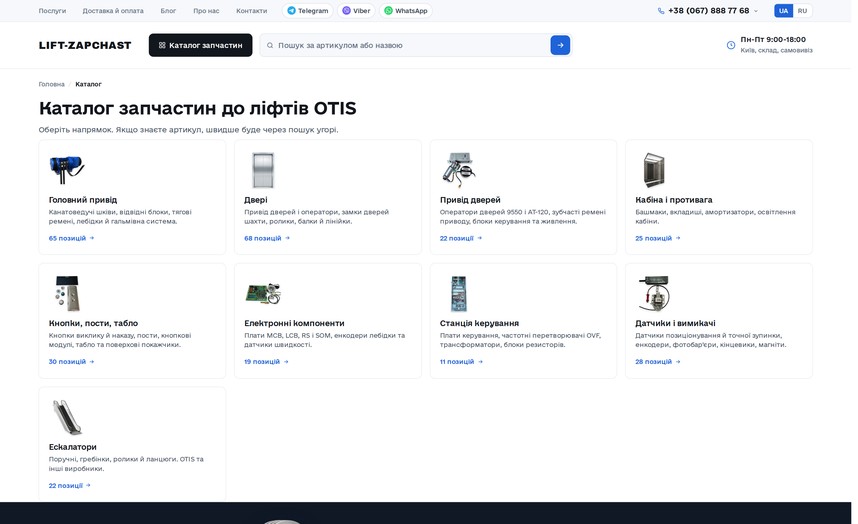Click arrow icon next to 11 позицій

point(480,362)
